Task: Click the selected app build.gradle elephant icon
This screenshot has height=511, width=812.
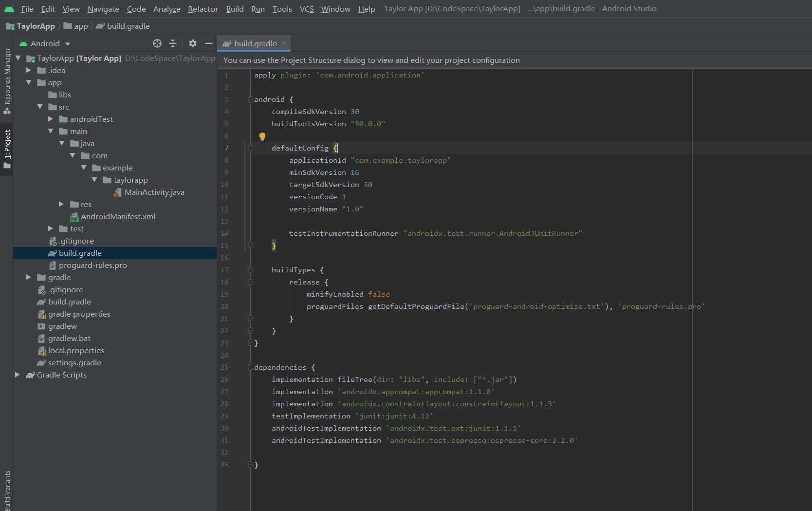Action: tap(53, 253)
